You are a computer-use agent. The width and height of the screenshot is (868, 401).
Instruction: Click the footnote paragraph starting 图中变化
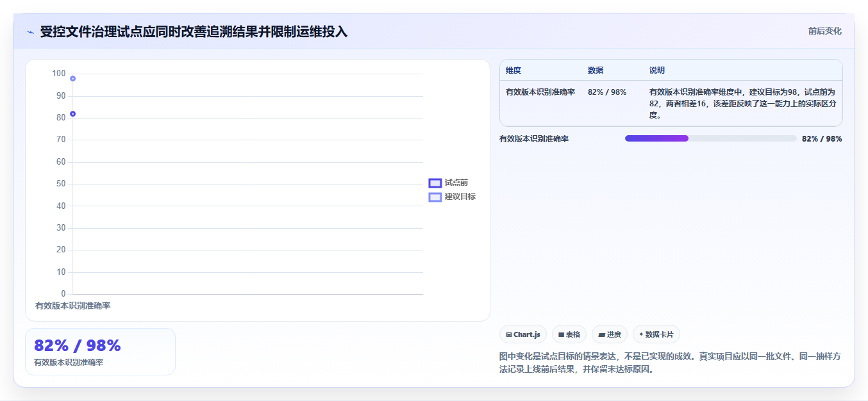click(x=670, y=363)
